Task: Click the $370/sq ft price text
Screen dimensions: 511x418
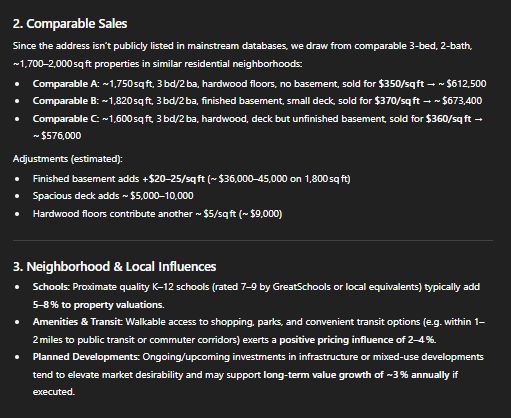Action: [397, 101]
